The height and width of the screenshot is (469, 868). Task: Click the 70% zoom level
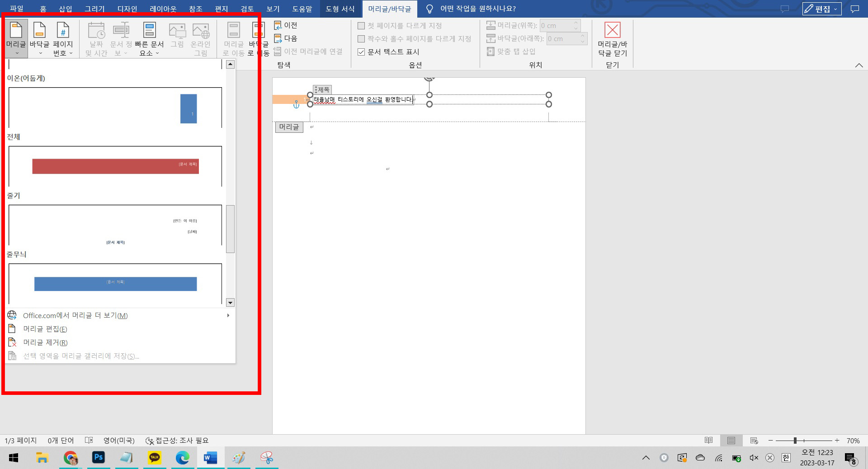(853, 441)
